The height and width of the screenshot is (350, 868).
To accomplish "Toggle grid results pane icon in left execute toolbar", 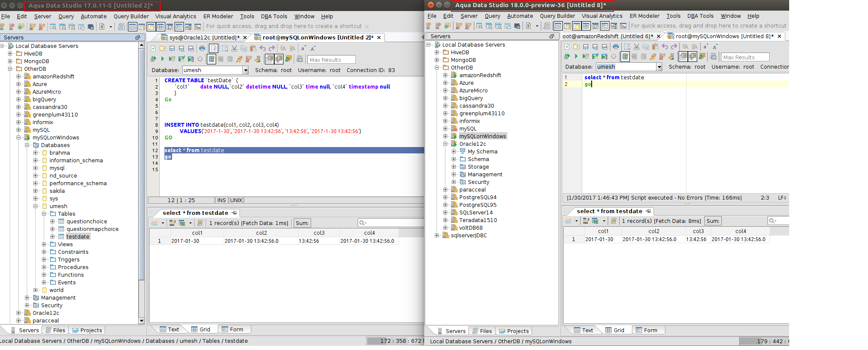I will 269,59.
